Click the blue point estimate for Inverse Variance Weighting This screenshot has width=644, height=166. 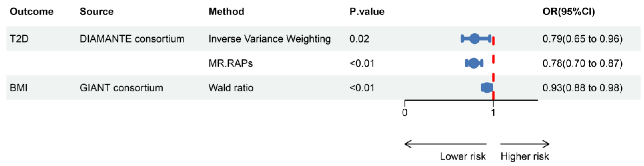pos(474,39)
